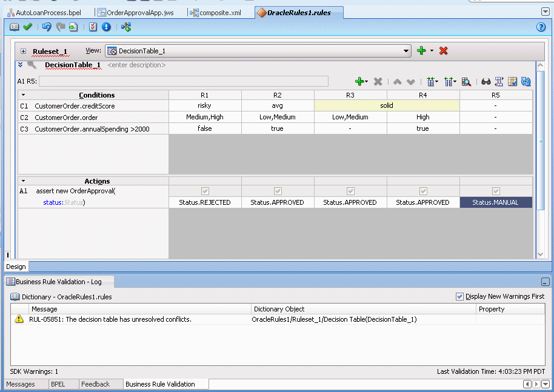
Task: Click the redo arrow icon
Action: (61, 27)
